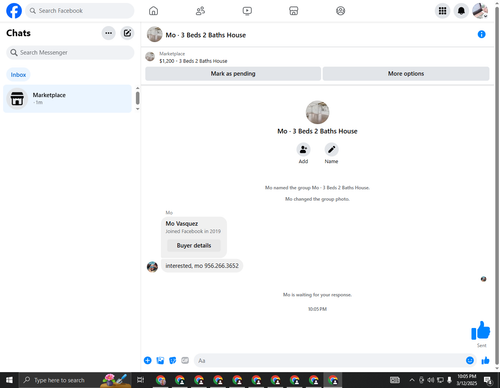
Task: Choose a GIF icon
Action: click(185, 360)
